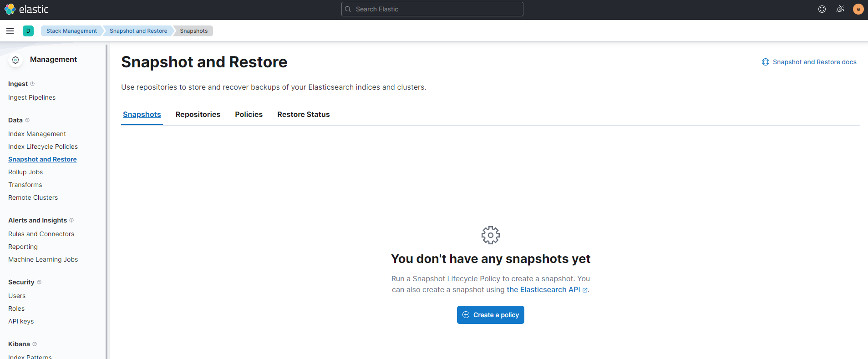This screenshot has height=359, width=868.
Task: Select Snapshot and Restore in sidebar
Action: pyautogui.click(x=42, y=159)
